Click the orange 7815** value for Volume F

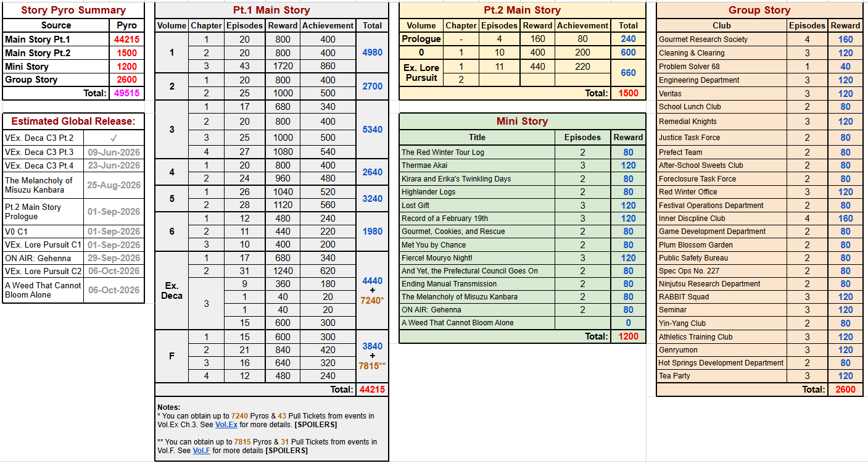point(373,365)
